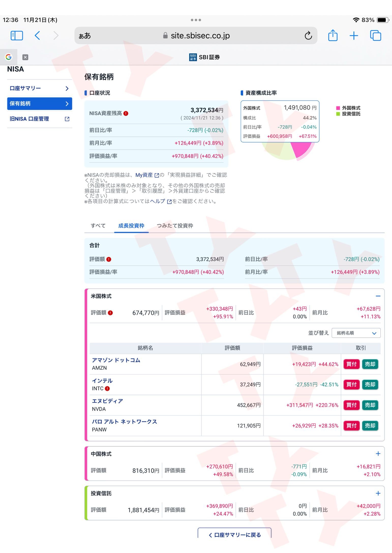Click 買付 for INTC
Screen dimensions: 392x553
coord(351,385)
